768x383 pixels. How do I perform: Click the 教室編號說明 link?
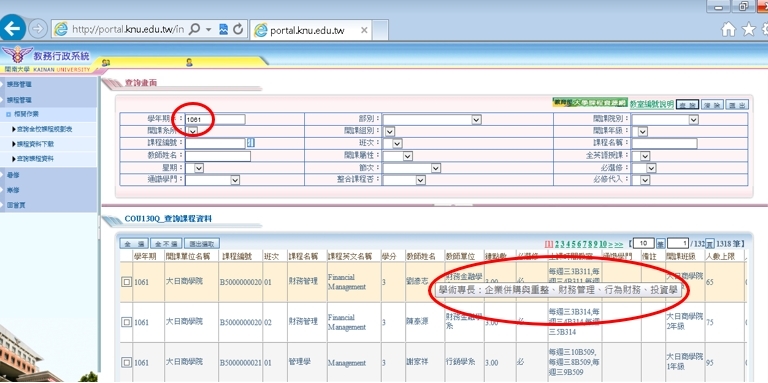(x=651, y=104)
